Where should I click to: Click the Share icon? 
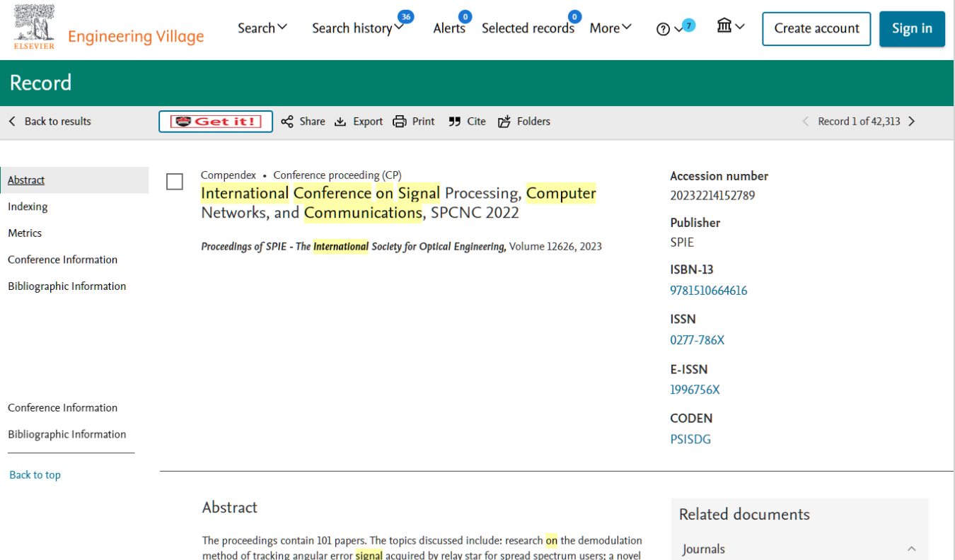286,122
